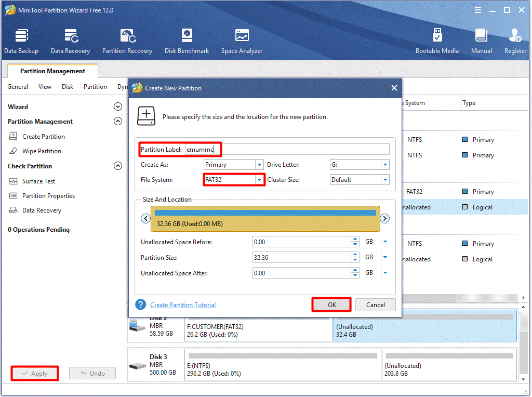This screenshot has height=397, width=532.
Task: Collapse the Partition Management section
Action: [x=118, y=122]
